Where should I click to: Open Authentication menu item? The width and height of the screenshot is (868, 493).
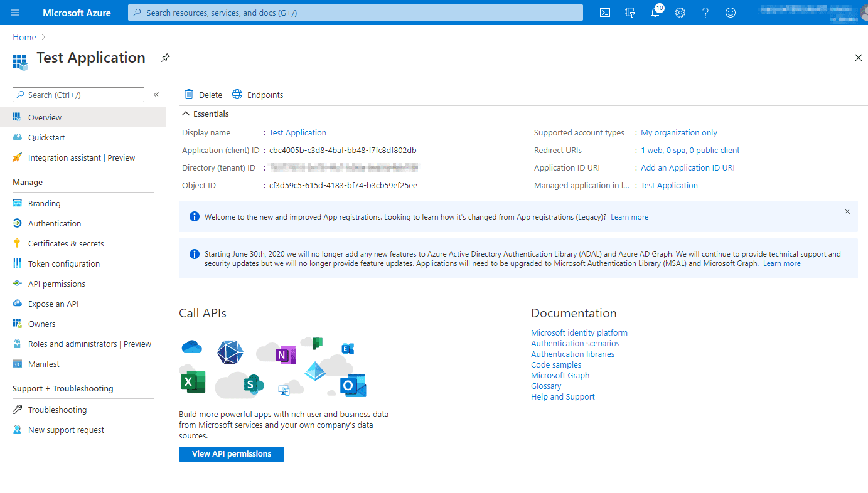point(83,223)
